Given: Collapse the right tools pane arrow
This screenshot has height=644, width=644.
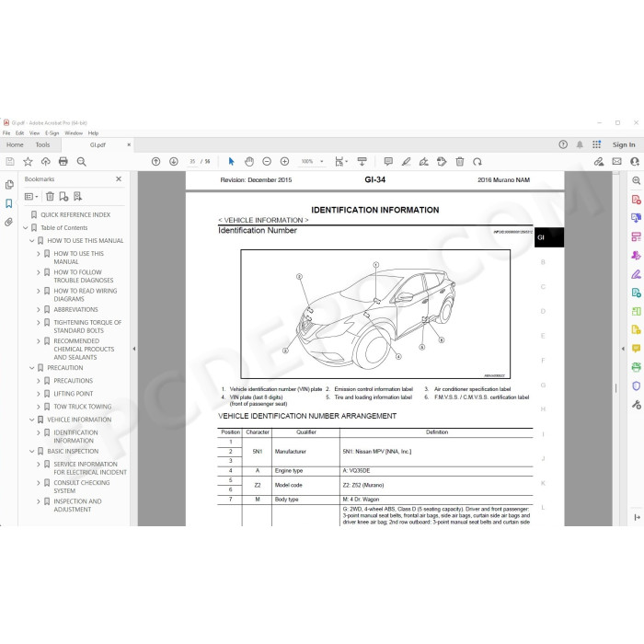Looking at the screenshot, I should (623, 349).
